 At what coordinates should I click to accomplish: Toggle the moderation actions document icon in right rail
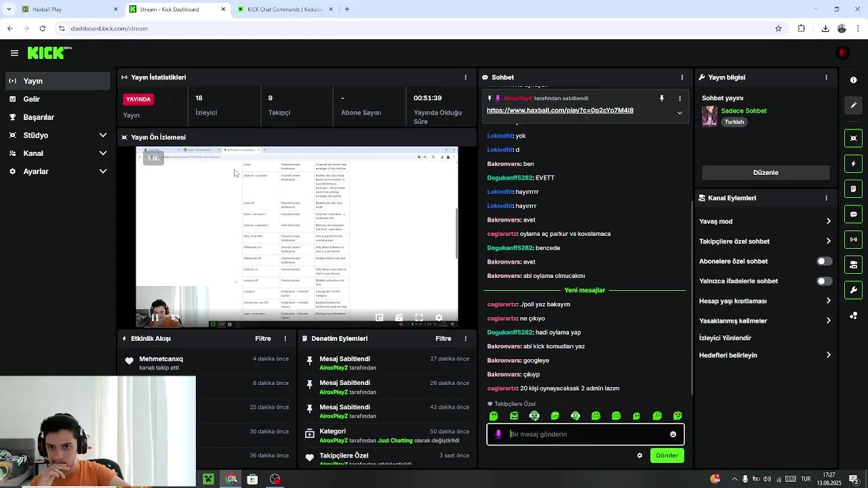click(853, 188)
